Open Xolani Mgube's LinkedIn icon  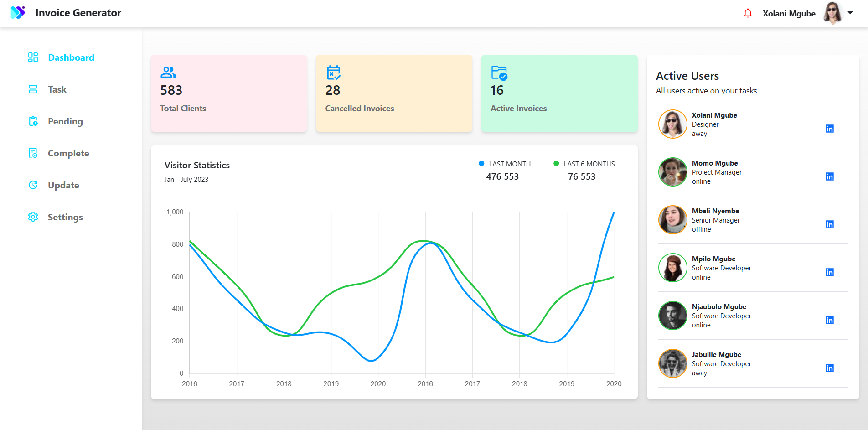click(x=829, y=129)
